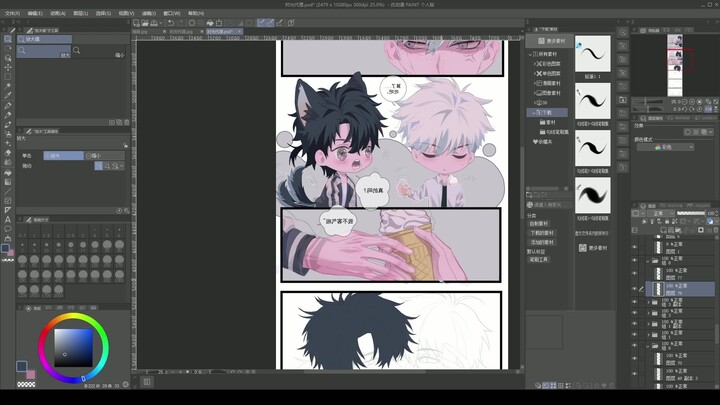The height and width of the screenshot is (405, 720).
Task: Click the 下载的素材 category tag
Action: click(x=542, y=233)
